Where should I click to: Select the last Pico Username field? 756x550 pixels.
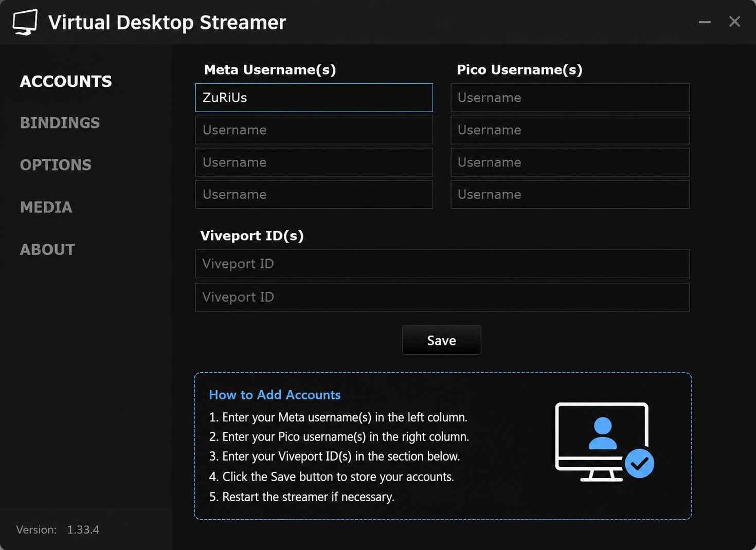570,194
